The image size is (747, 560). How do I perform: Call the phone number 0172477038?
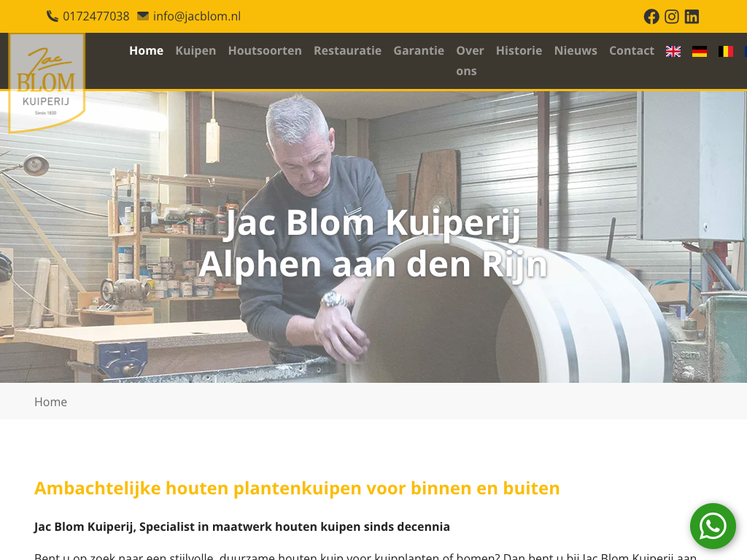(x=96, y=16)
